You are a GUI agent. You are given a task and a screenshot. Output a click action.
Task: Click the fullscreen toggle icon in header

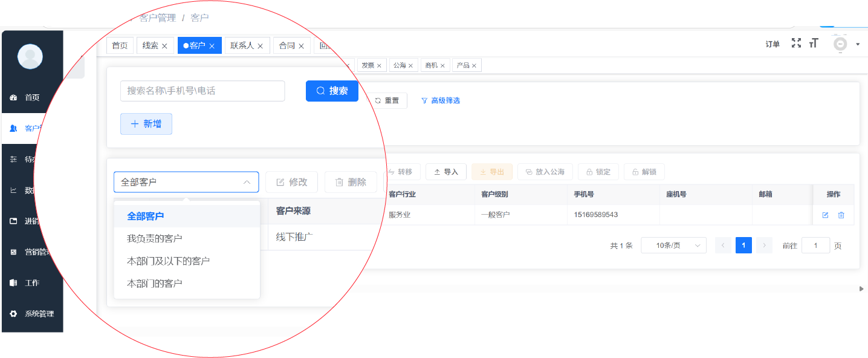coord(796,43)
